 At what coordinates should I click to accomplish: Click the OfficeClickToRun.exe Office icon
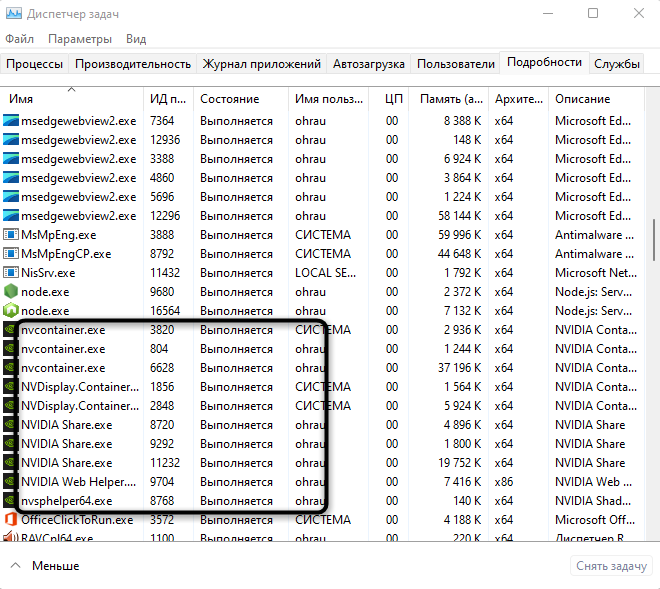coord(11,519)
